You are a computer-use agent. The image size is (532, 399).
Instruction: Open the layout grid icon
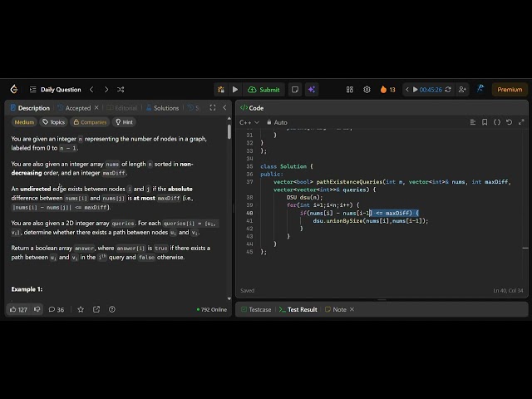(349, 90)
